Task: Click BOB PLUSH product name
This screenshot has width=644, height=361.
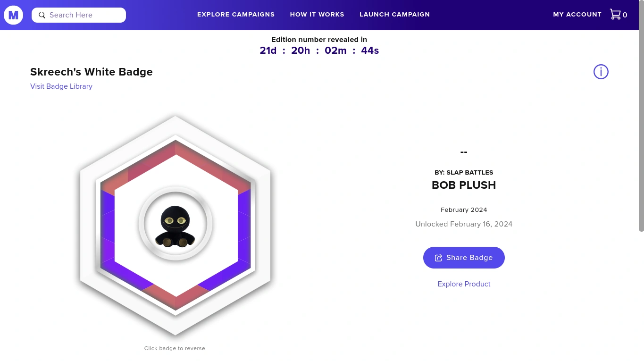Action: [464, 185]
